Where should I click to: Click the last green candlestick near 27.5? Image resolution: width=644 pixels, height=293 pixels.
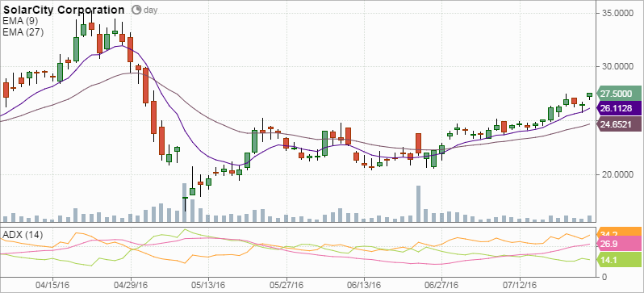pyautogui.click(x=590, y=95)
